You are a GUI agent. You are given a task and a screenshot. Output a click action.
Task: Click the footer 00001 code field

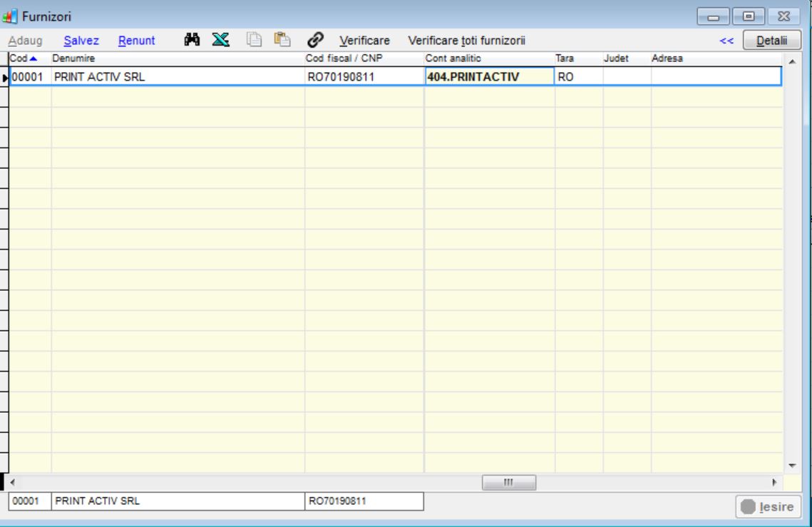29,501
